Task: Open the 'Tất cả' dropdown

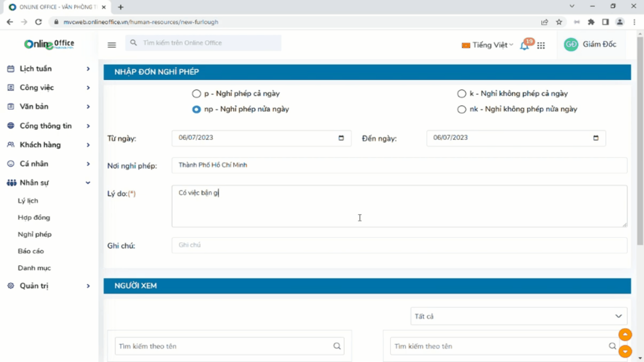Action: coord(519,316)
